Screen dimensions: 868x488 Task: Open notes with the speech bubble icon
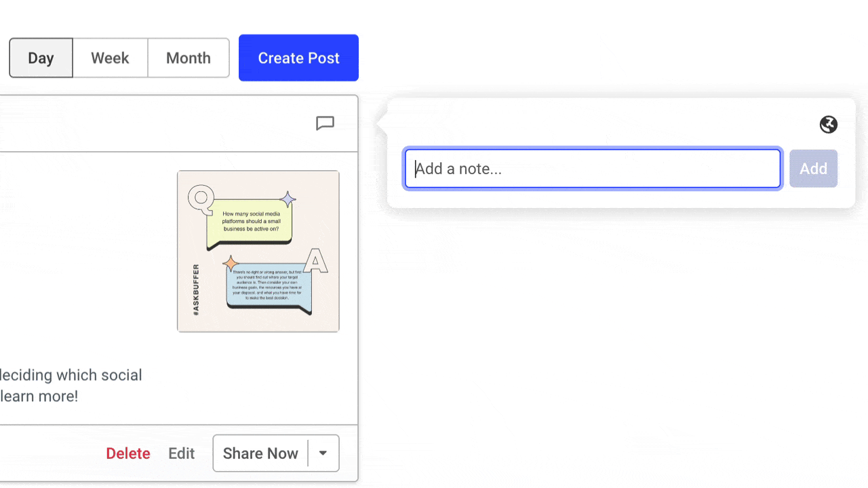coord(325,123)
